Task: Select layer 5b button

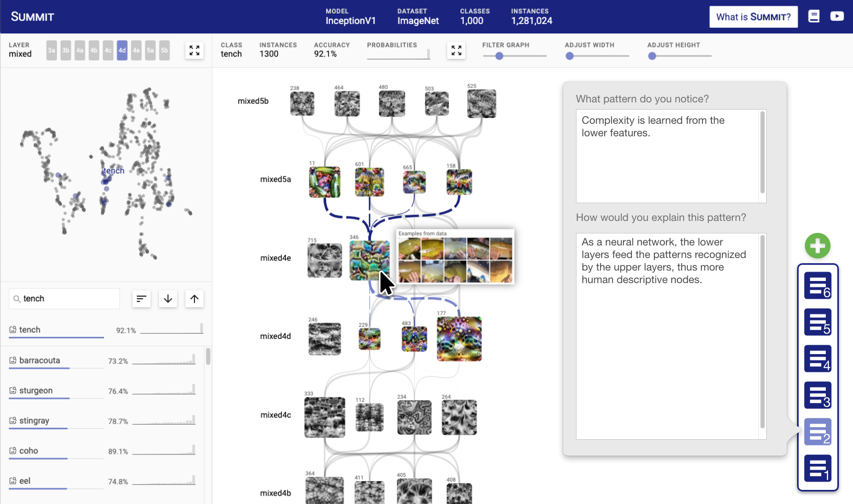Action: pyautogui.click(x=164, y=51)
